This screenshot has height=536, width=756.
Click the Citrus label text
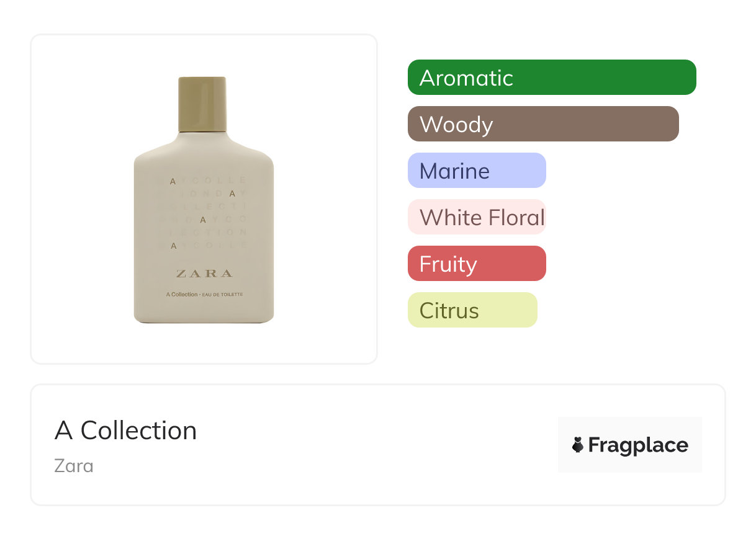coord(449,310)
